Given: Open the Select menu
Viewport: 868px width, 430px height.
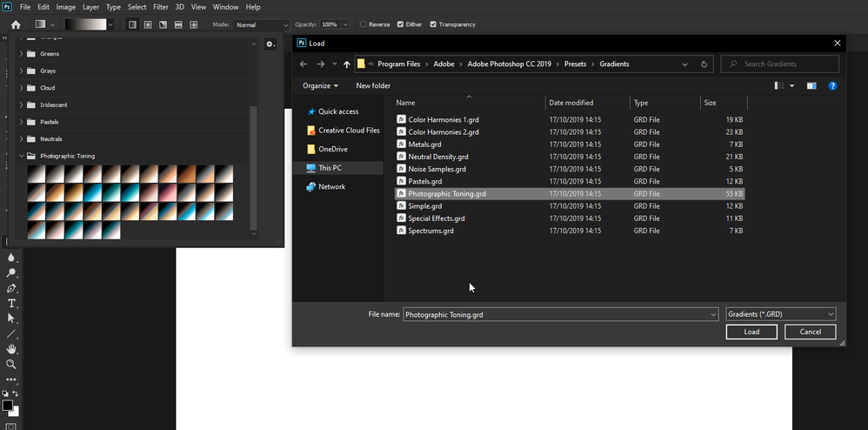Looking at the screenshot, I should pyautogui.click(x=137, y=7).
